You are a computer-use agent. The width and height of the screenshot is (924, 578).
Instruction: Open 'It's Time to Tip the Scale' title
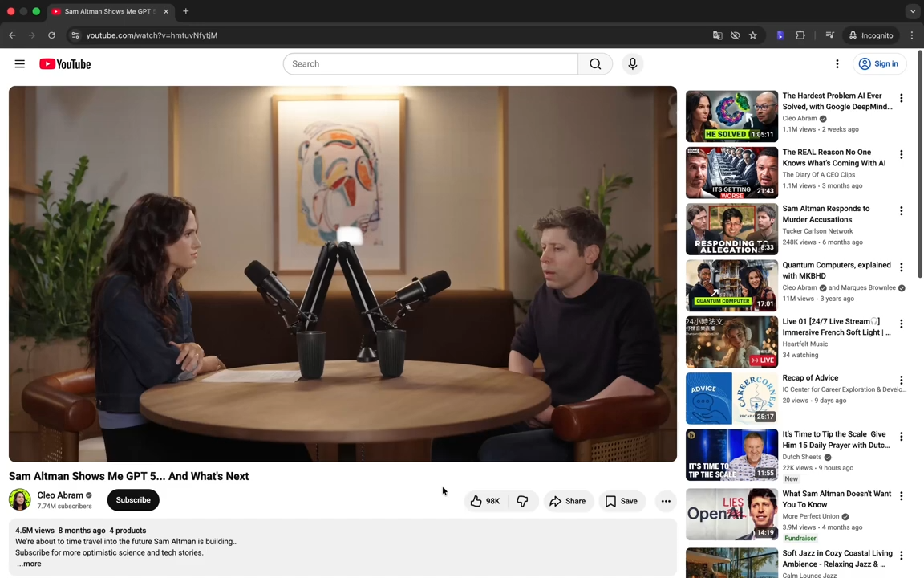[x=836, y=439]
